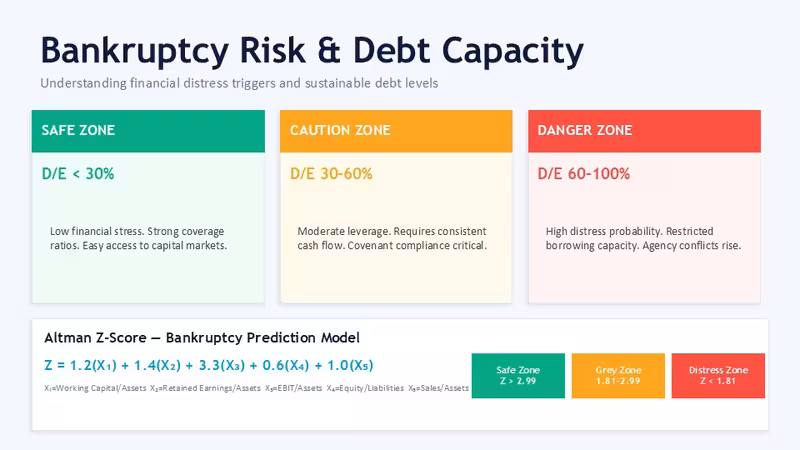Click the X variable definitions footnote
The height and width of the screenshot is (450, 800).
[x=256, y=388]
